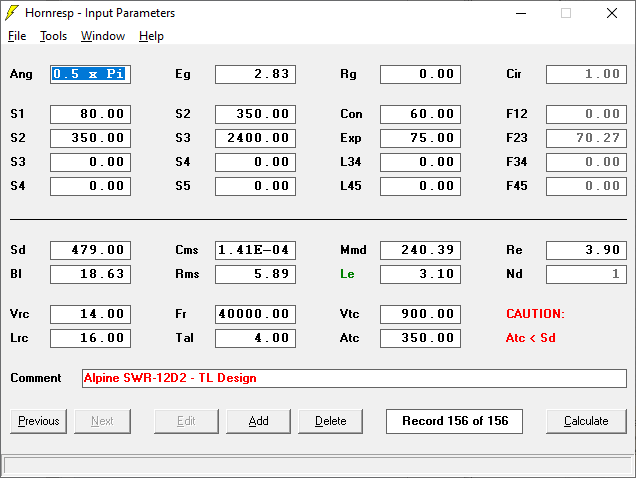Select the Cir field showing 1.00
The height and width of the screenshot is (478, 636).
586,74
